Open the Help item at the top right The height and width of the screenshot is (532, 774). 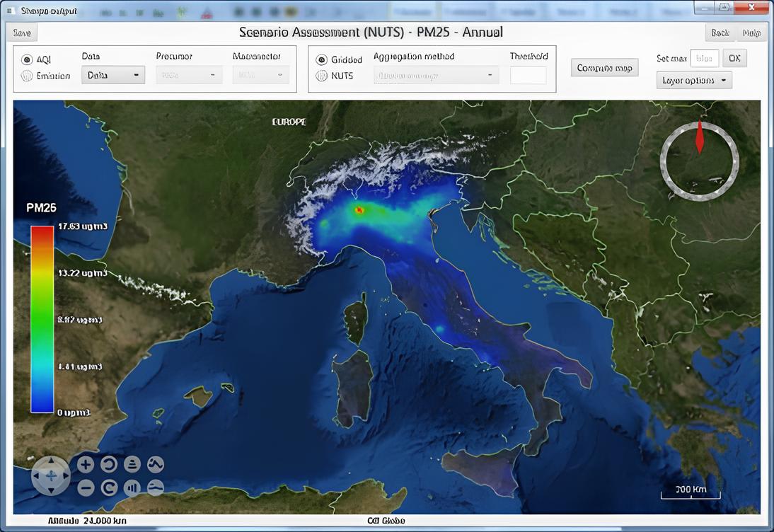tap(751, 33)
